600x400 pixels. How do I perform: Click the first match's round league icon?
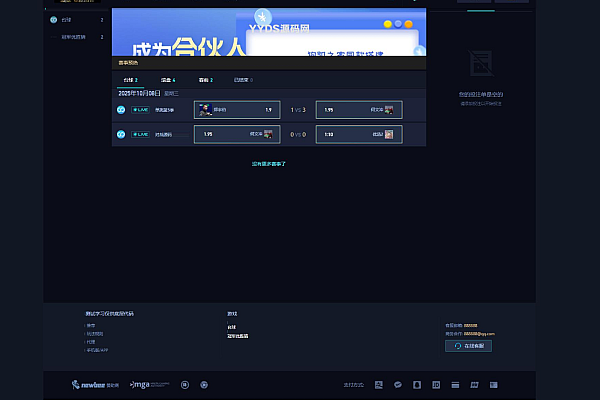pos(121,109)
